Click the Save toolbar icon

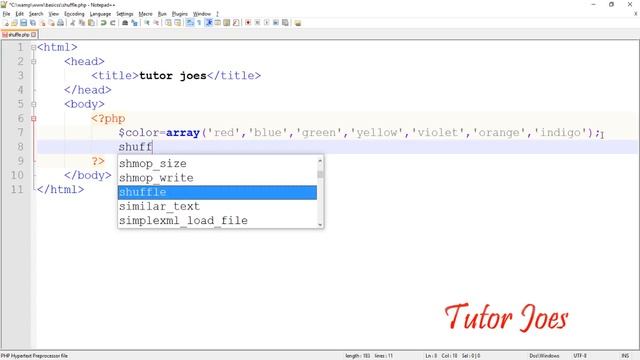click(24, 23)
